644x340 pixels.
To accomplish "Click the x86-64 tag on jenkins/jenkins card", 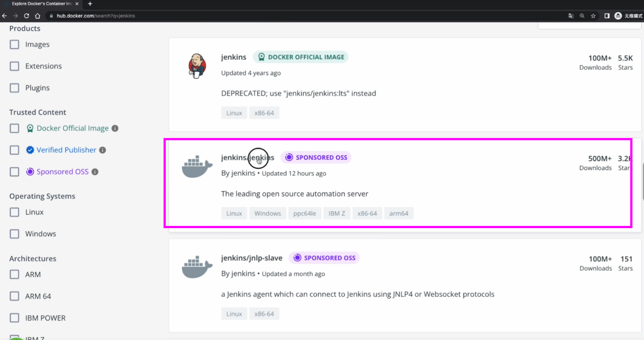I will tap(367, 213).
